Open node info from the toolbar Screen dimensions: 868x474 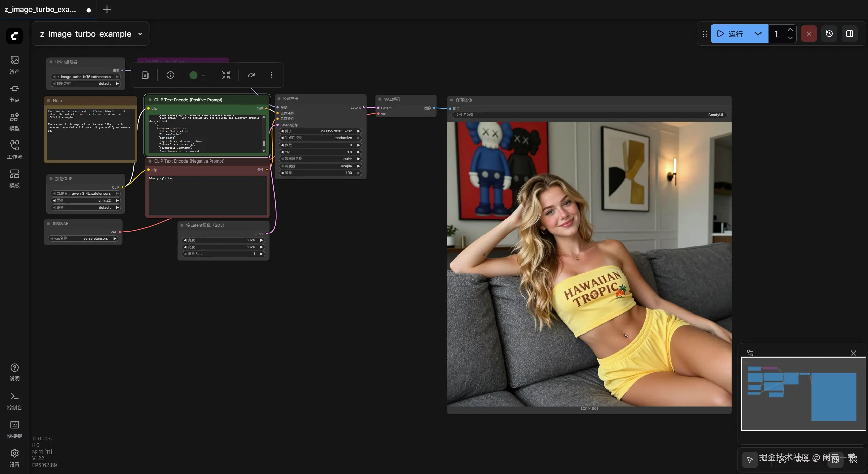click(171, 75)
